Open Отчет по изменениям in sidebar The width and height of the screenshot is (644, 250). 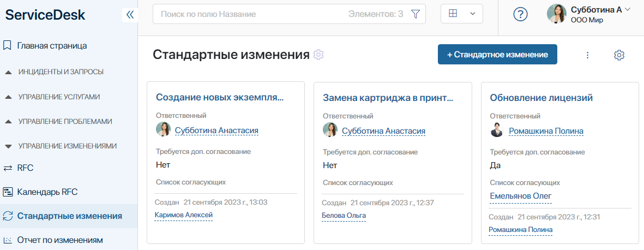pyautogui.click(x=59, y=240)
